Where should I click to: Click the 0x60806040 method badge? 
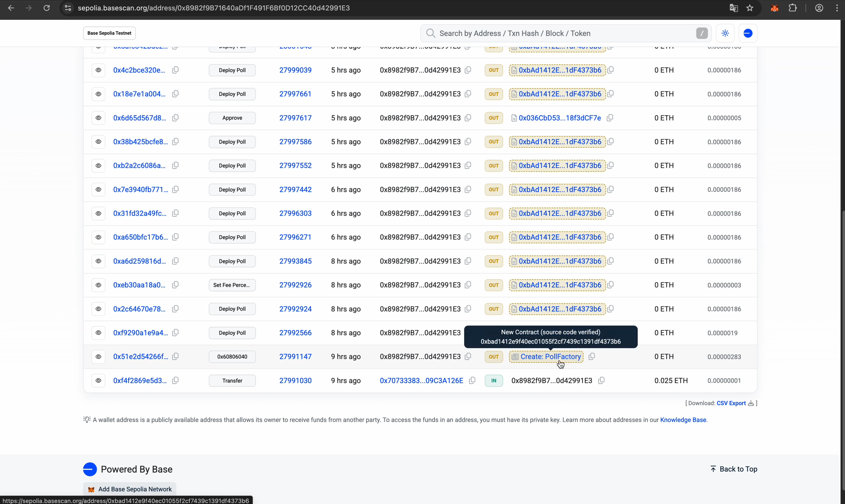coord(232,357)
